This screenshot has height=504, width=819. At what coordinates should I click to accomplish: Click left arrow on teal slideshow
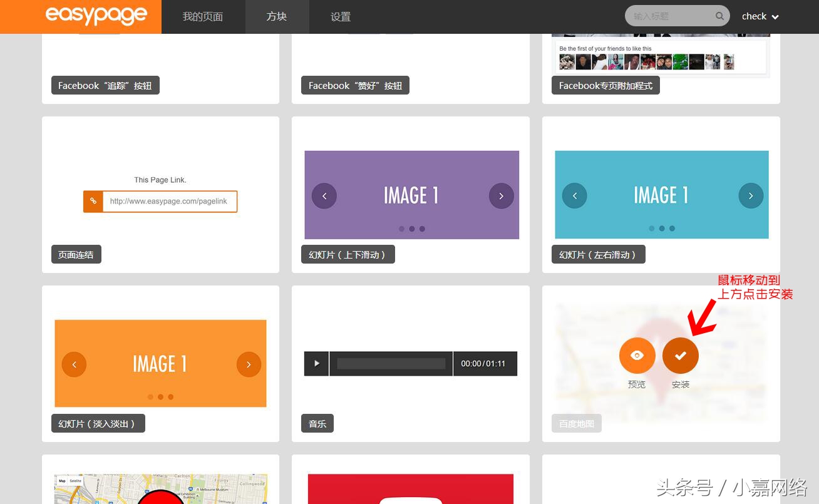pos(574,195)
